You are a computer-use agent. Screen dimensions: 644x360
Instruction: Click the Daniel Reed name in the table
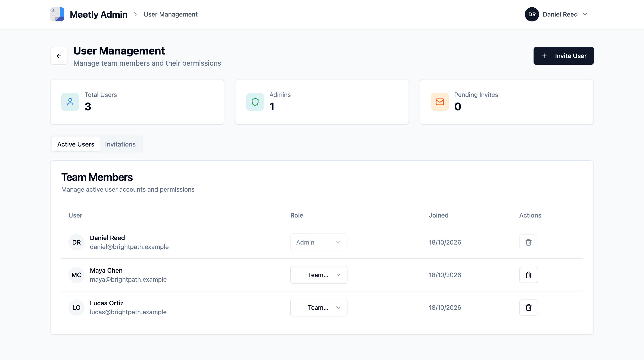pyautogui.click(x=107, y=238)
